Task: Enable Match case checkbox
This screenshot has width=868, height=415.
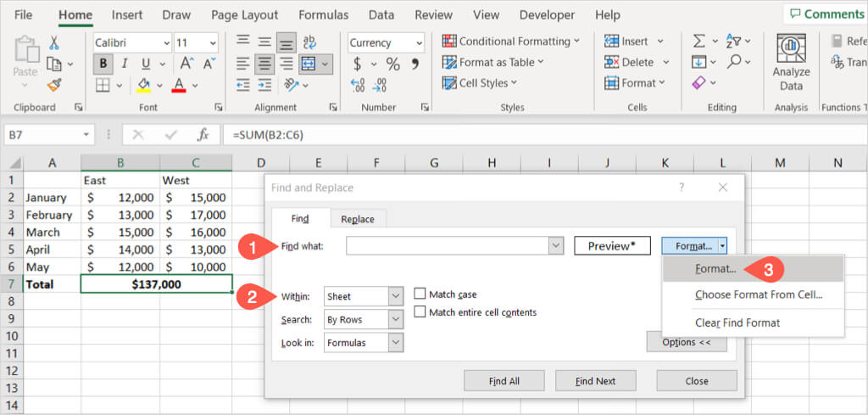Action: (420, 294)
